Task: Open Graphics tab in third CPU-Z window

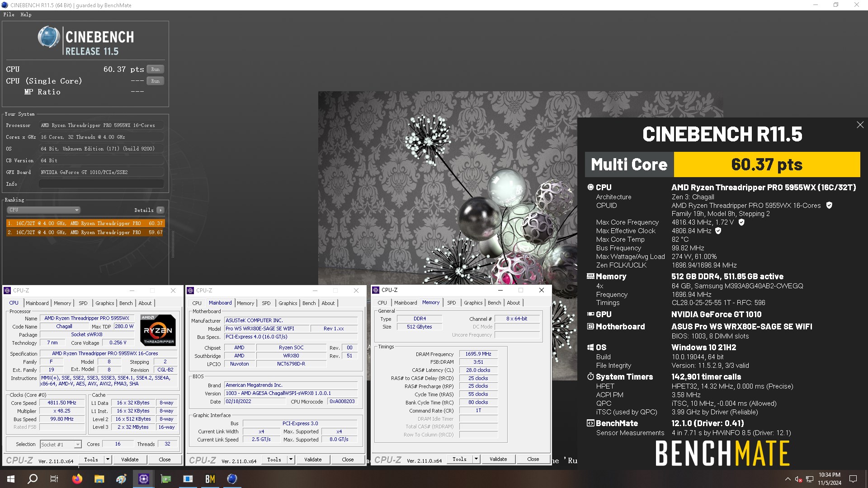Action: tap(473, 303)
